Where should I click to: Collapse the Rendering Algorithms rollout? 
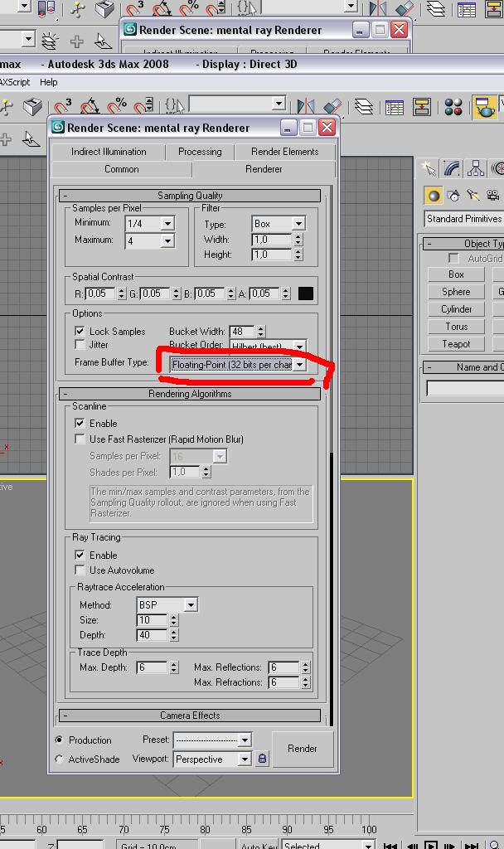[190, 394]
